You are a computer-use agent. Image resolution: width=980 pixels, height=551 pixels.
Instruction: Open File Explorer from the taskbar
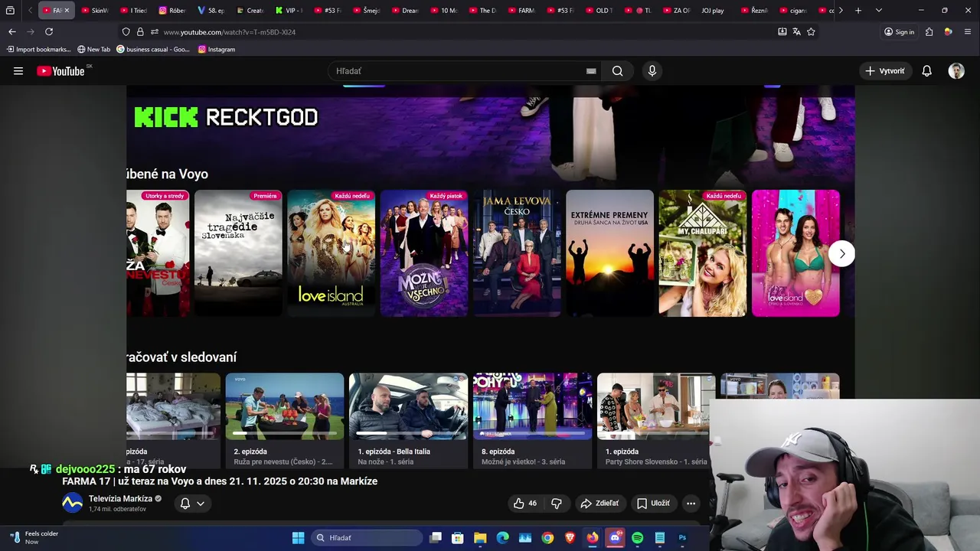(480, 538)
